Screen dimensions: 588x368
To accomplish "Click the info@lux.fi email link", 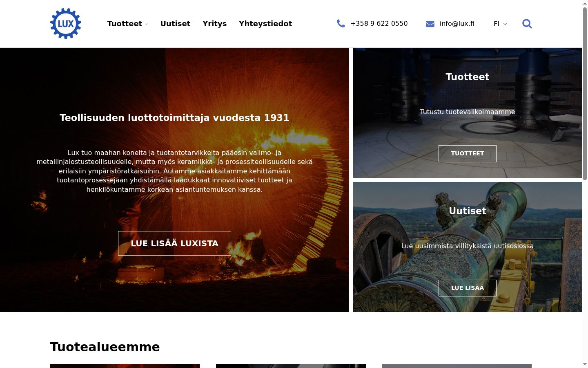I will pyautogui.click(x=457, y=24).
